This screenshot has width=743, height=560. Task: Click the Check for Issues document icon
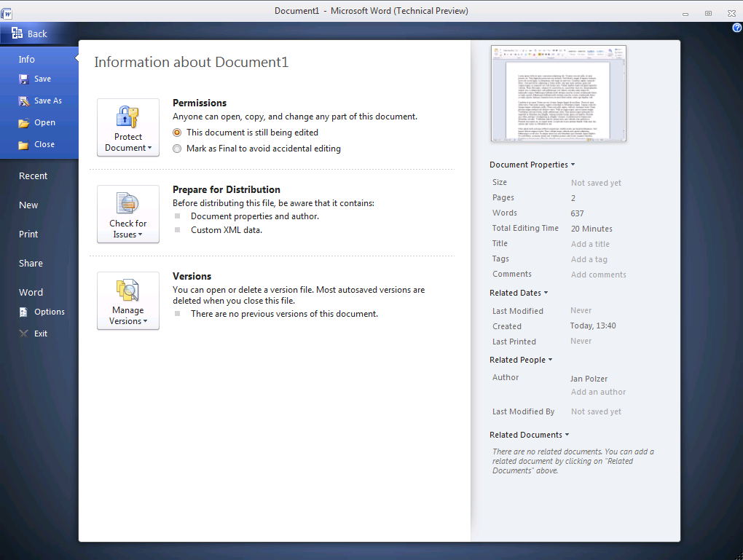pyautogui.click(x=128, y=203)
